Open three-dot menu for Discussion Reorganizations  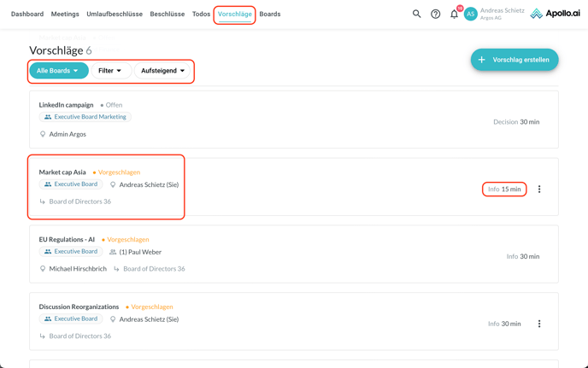coord(539,324)
